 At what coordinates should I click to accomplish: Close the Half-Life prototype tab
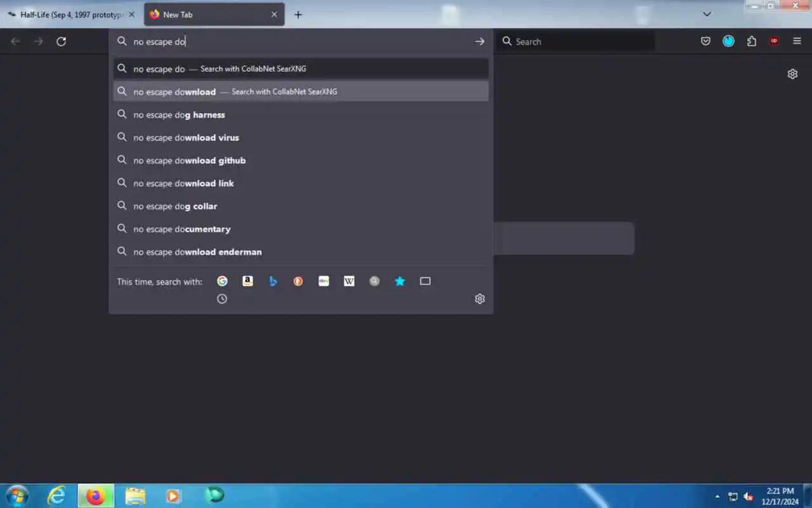131,15
